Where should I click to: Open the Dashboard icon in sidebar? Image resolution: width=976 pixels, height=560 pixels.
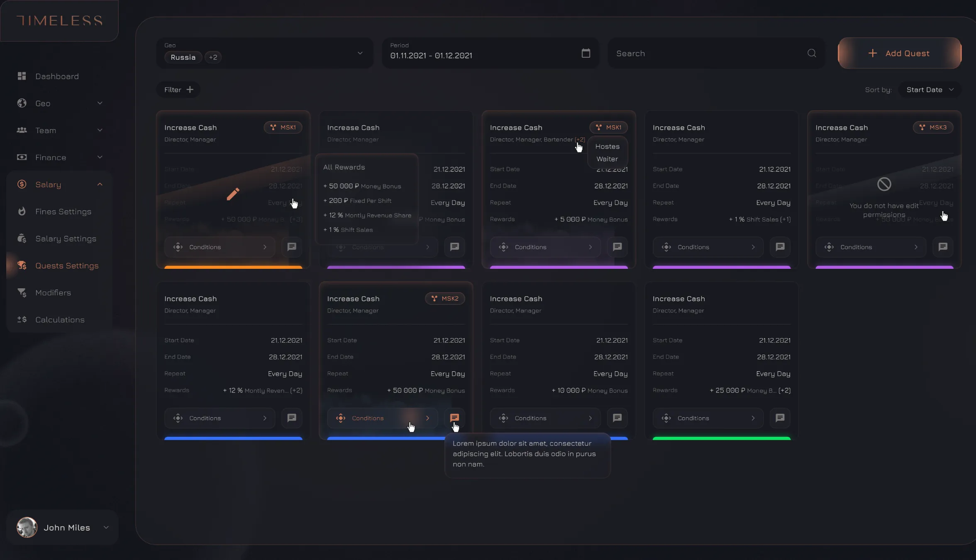tap(22, 76)
